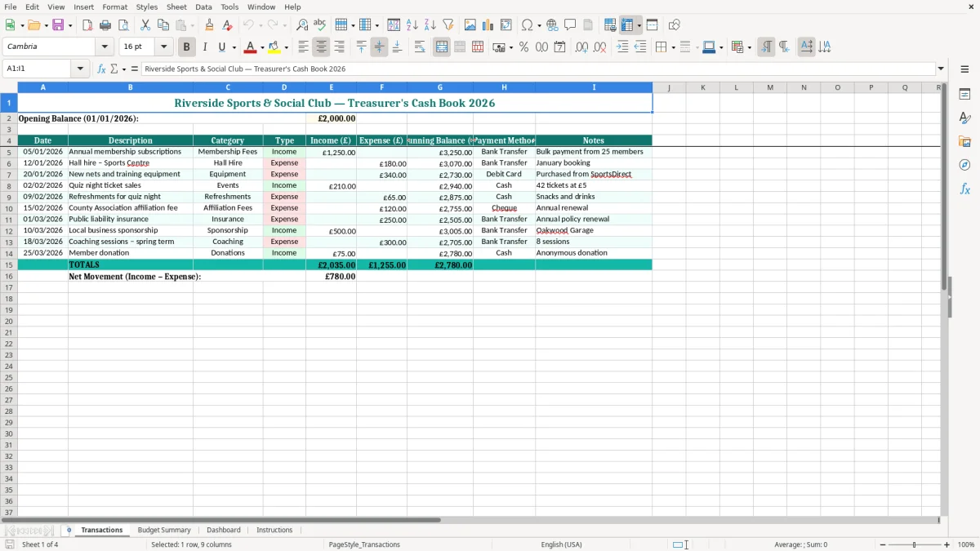Toggle Bold formatting

coord(186,47)
